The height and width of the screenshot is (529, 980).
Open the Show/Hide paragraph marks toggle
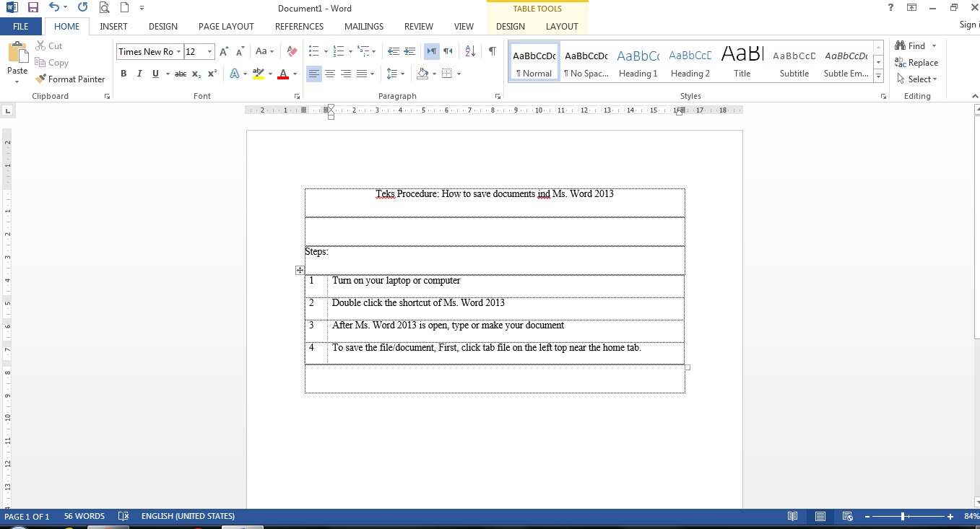point(492,51)
